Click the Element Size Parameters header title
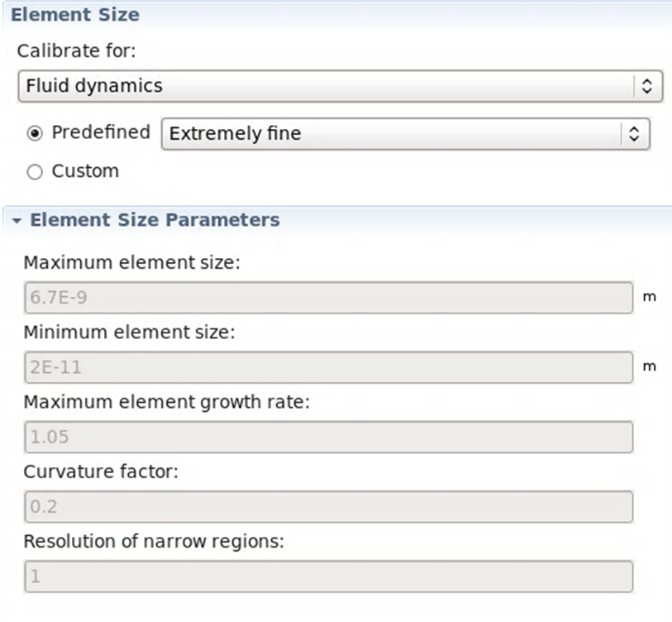 coord(155,220)
